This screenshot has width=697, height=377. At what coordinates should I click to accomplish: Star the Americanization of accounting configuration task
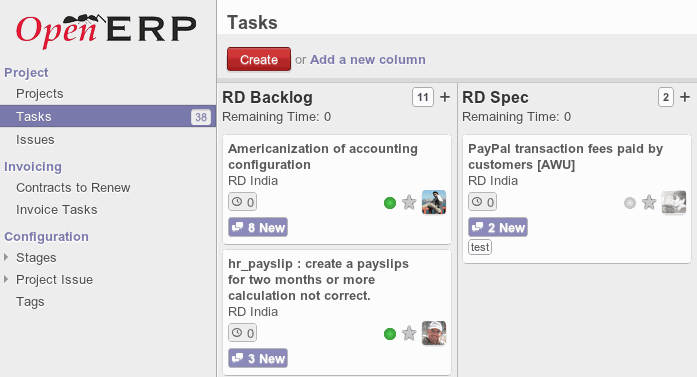[x=409, y=203]
